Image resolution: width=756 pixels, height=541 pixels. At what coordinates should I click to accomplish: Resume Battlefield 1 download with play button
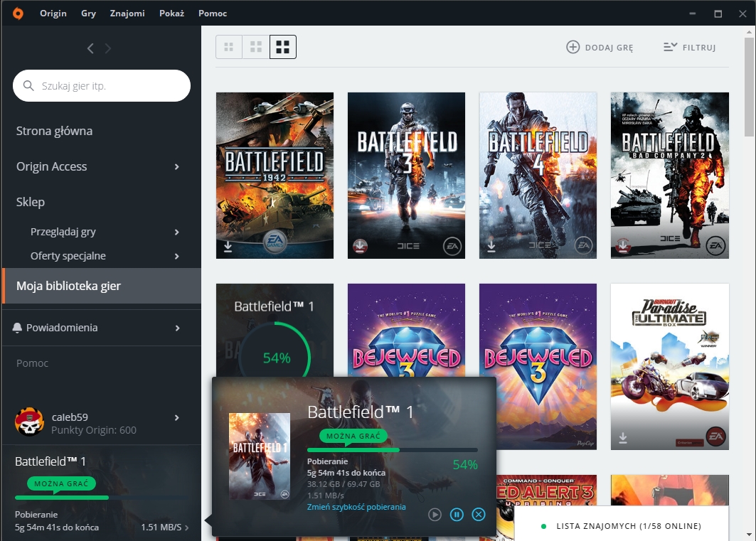435,515
